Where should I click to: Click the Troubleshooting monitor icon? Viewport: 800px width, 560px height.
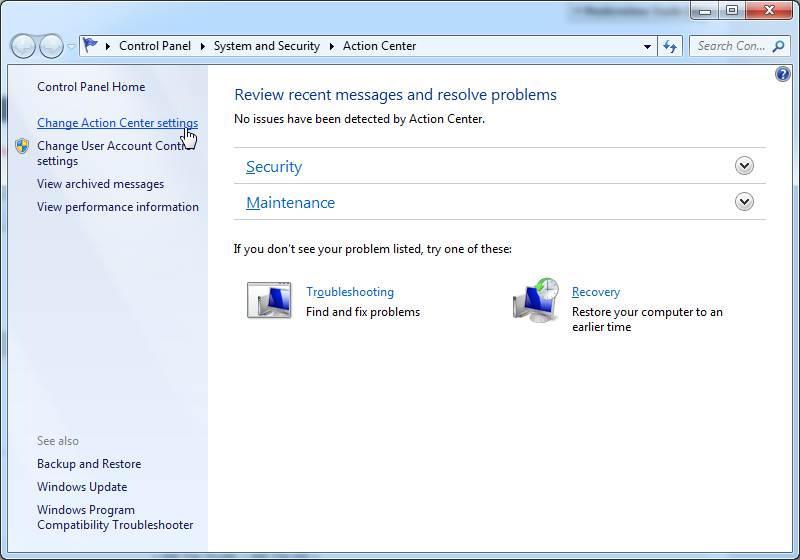pos(269,300)
